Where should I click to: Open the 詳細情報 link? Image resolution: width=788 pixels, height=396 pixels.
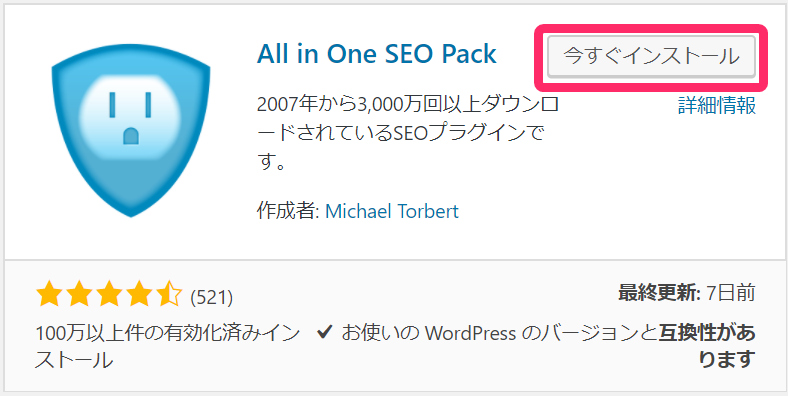[717, 106]
